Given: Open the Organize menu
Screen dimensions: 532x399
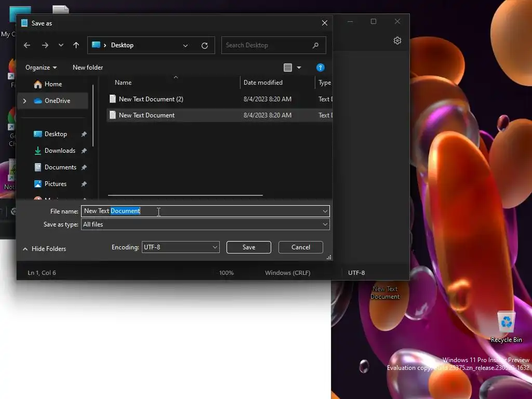Looking at the screenshot, I should tap(41, 68).
